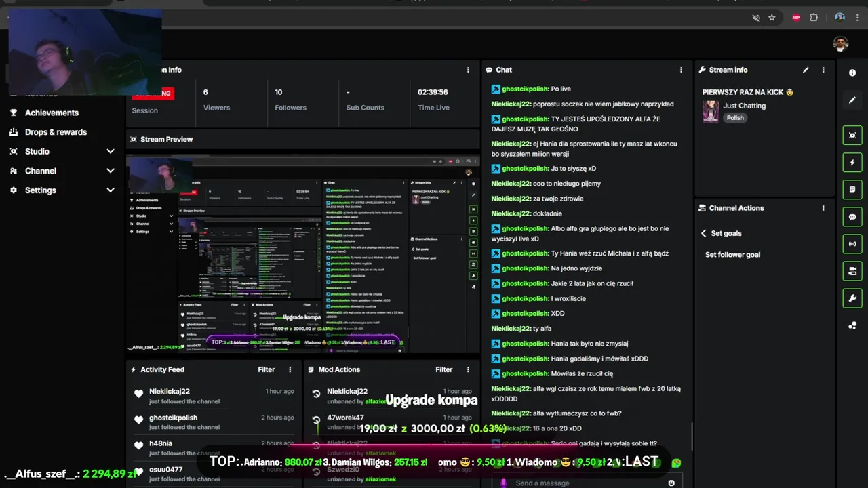
Task: Toggle the Mod Actions document widget button
Action: tap(852, 190)
